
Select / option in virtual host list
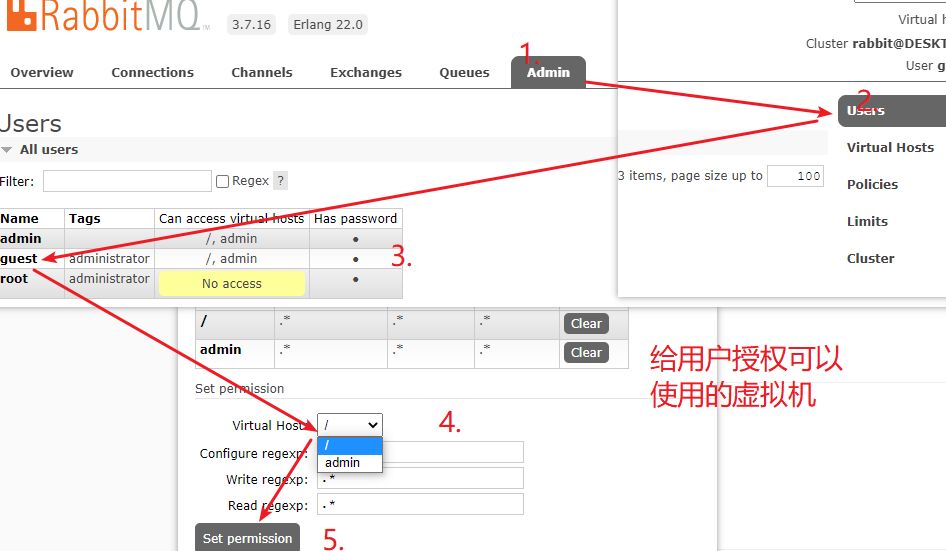pyautogui.click(x=350, y=445)
